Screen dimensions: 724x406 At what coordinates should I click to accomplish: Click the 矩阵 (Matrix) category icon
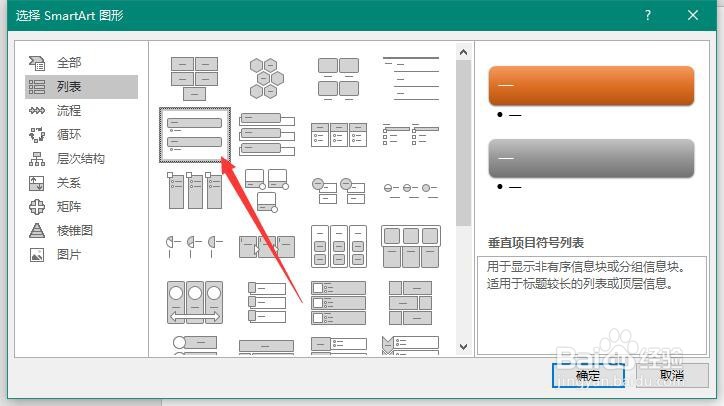37,206
